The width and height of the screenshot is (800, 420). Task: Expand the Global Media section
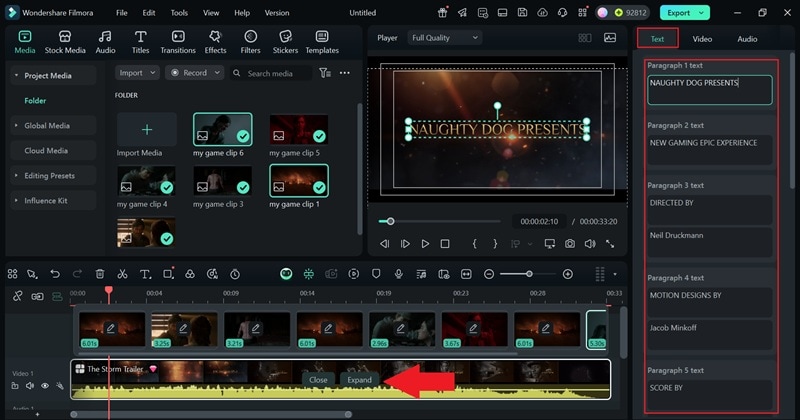coord(16,126)
